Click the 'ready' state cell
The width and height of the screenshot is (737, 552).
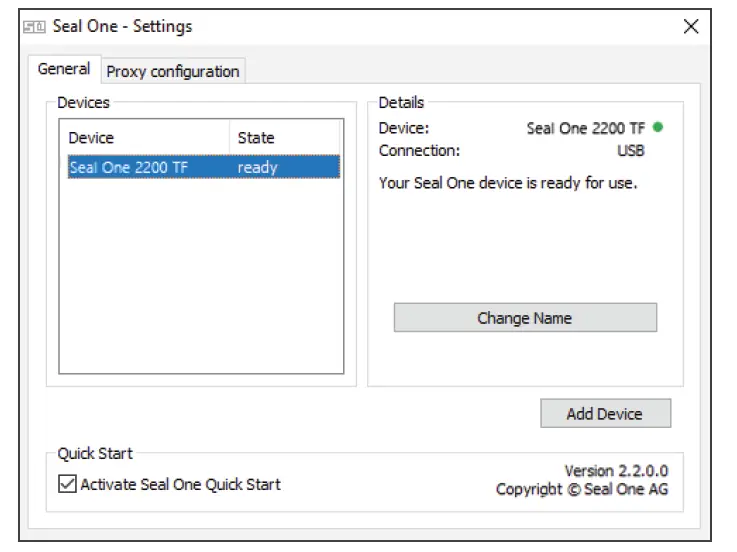coord(258,167)
